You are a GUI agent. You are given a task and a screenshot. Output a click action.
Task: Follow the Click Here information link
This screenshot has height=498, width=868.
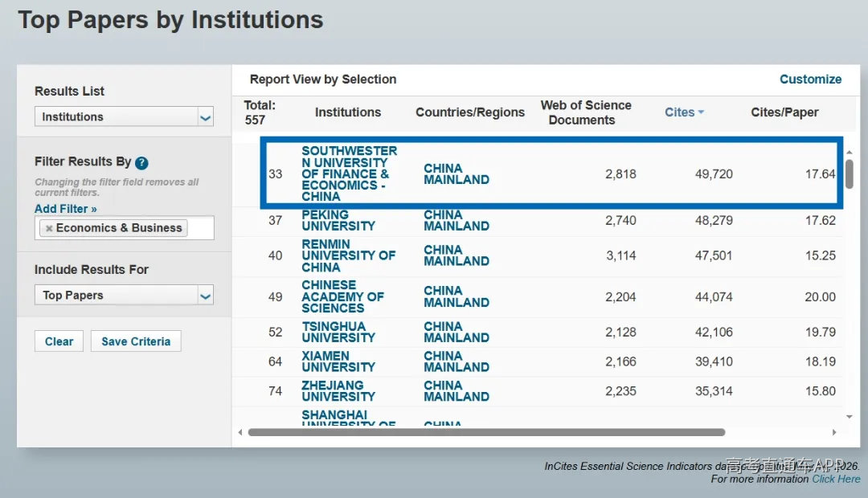click(x=836, y=480)
